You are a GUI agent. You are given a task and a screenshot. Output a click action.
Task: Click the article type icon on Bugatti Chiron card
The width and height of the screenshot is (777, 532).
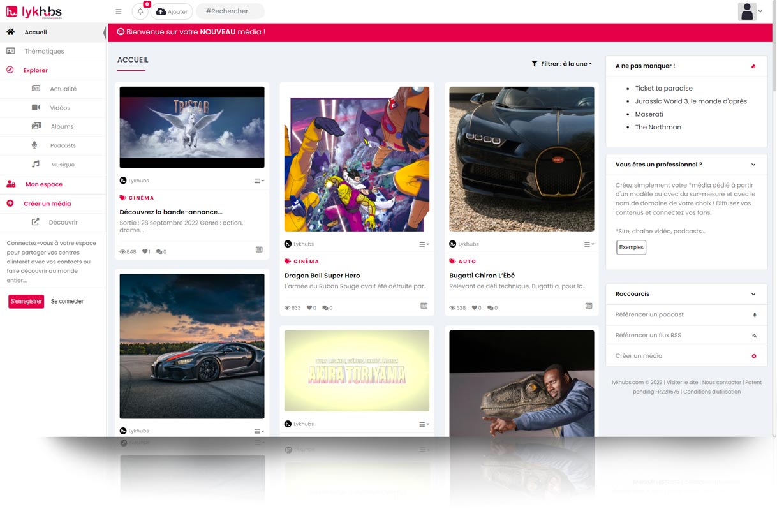click(589, 306)
